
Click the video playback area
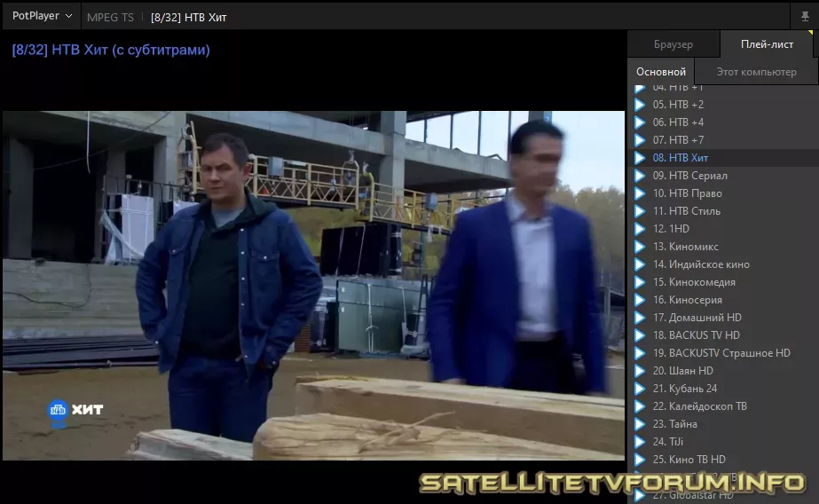click(313, 285)
